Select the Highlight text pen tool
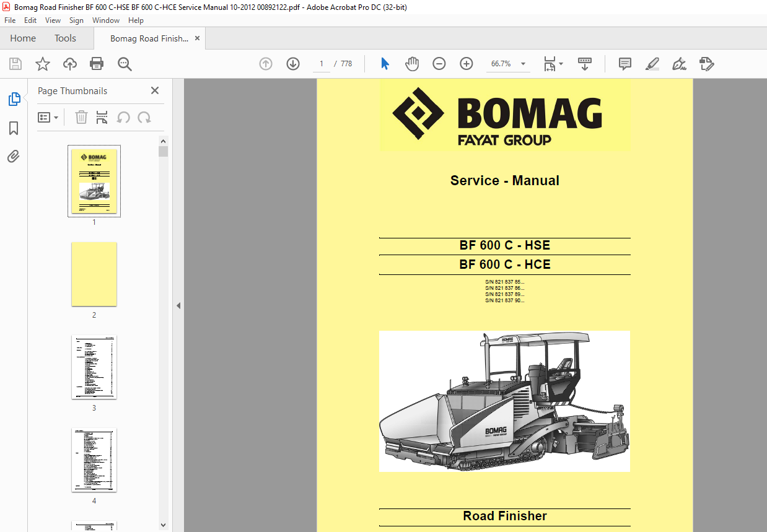The image size is (767, 532). (652, 64)
